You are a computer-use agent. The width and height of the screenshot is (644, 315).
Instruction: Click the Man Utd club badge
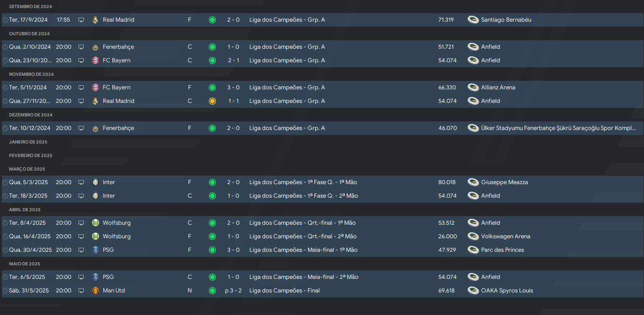point(95,291)
